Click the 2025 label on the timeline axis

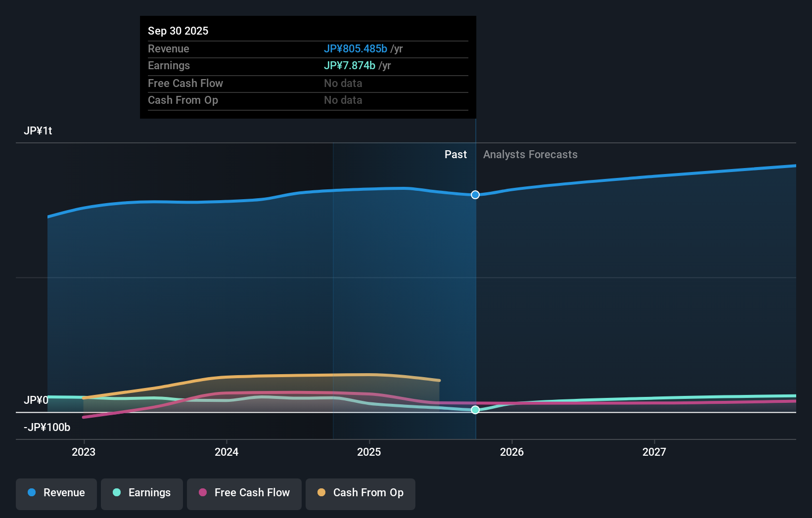(x=369, y=451)
